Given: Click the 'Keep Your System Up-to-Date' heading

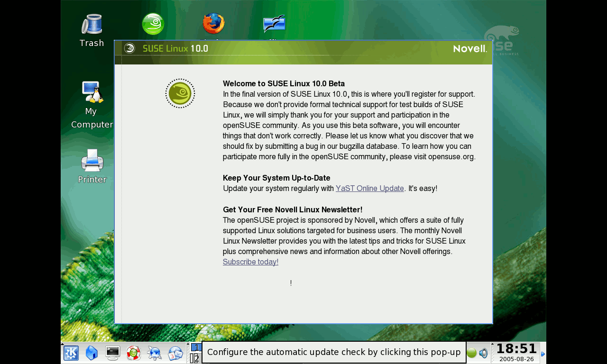Looking at the screenshot, I should coord(276,178).
